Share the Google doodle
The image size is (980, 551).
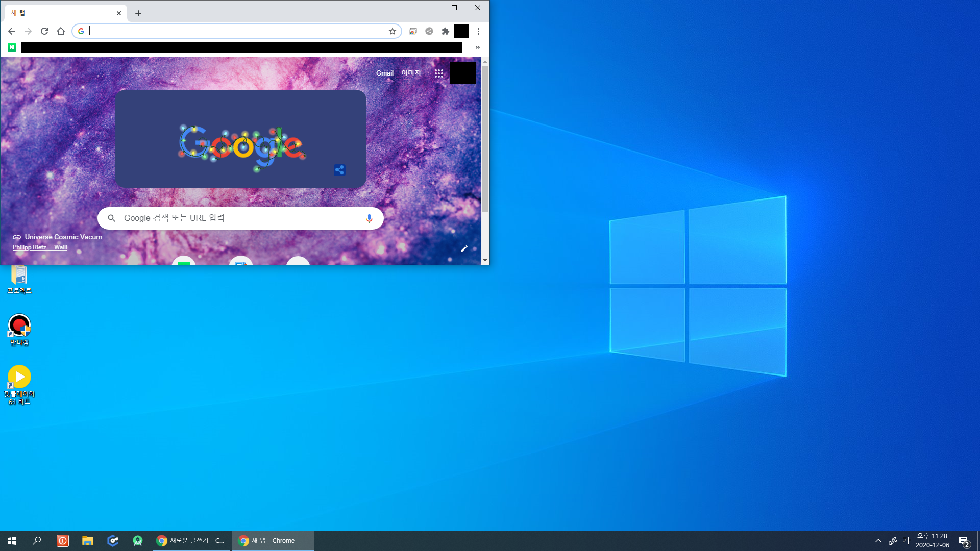coord(339,170)
